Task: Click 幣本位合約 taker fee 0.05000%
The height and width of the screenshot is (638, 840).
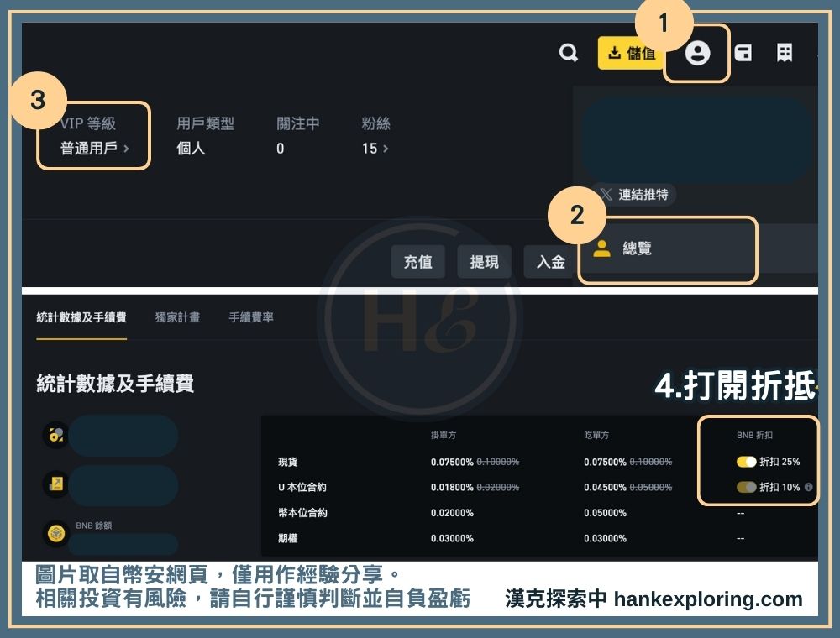Action: [605, 513]
